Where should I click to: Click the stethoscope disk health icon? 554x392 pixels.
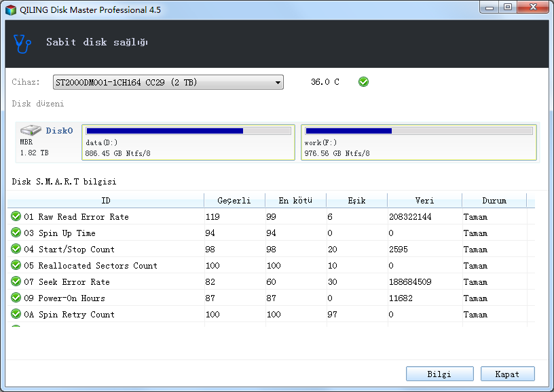click(22, 44)
